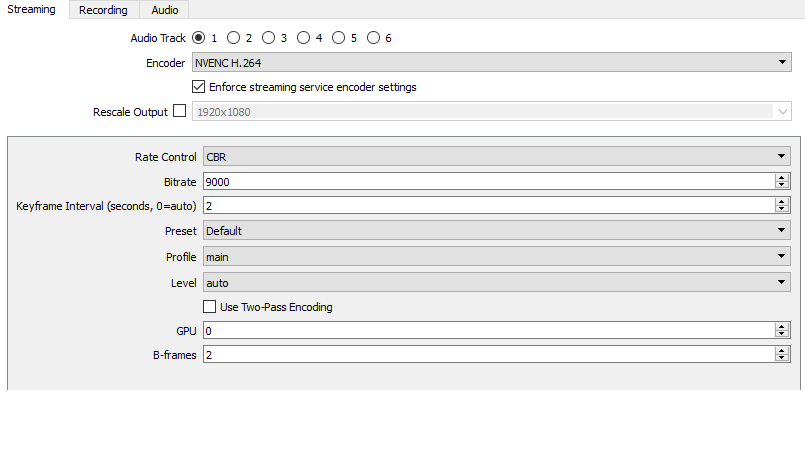
Task: Expand the Profile main dropdown
Action: tap(496, 257)
